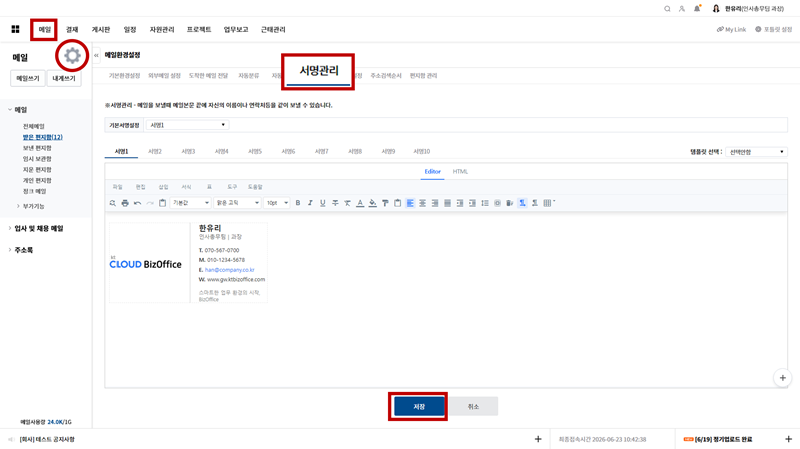Click the 취소 cancel button
Viewport: 800px width, 449px height.
pyautogui.click(x=473, y=407)
